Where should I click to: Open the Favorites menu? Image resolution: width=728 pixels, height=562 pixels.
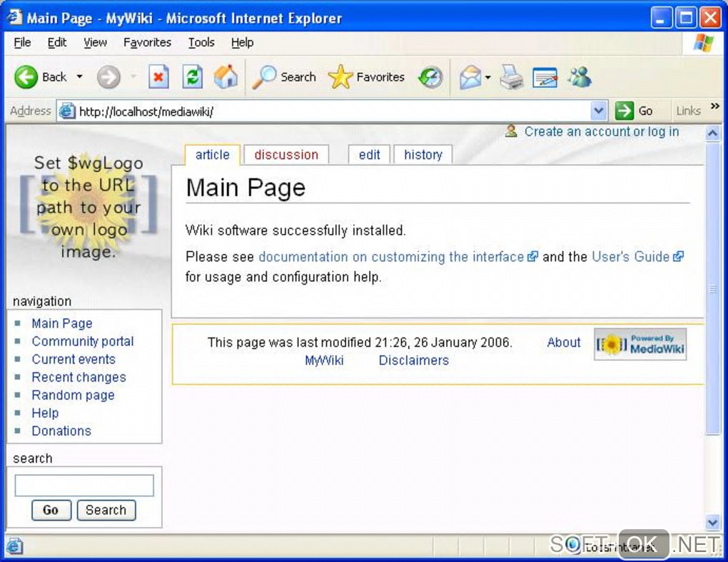147,43
